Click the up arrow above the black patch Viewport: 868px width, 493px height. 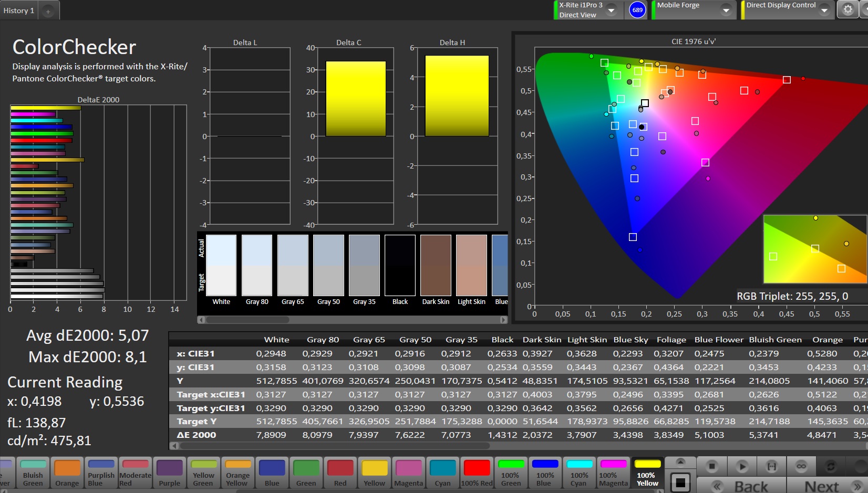tap(680, 462)
